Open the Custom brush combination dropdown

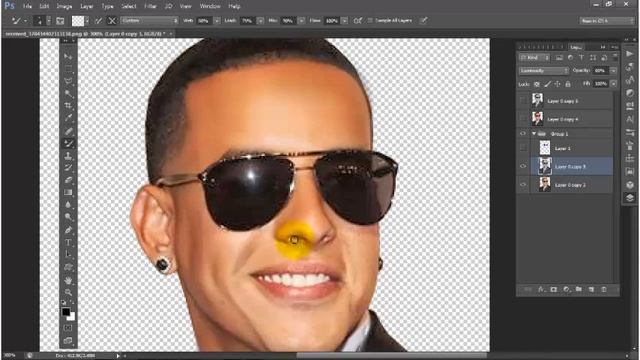click(149, 20)
